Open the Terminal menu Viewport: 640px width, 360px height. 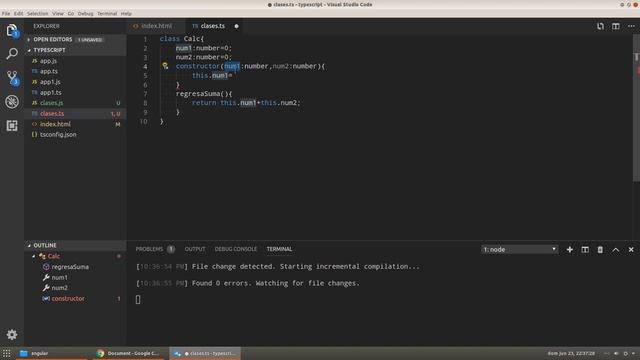(x=107, y=13)
